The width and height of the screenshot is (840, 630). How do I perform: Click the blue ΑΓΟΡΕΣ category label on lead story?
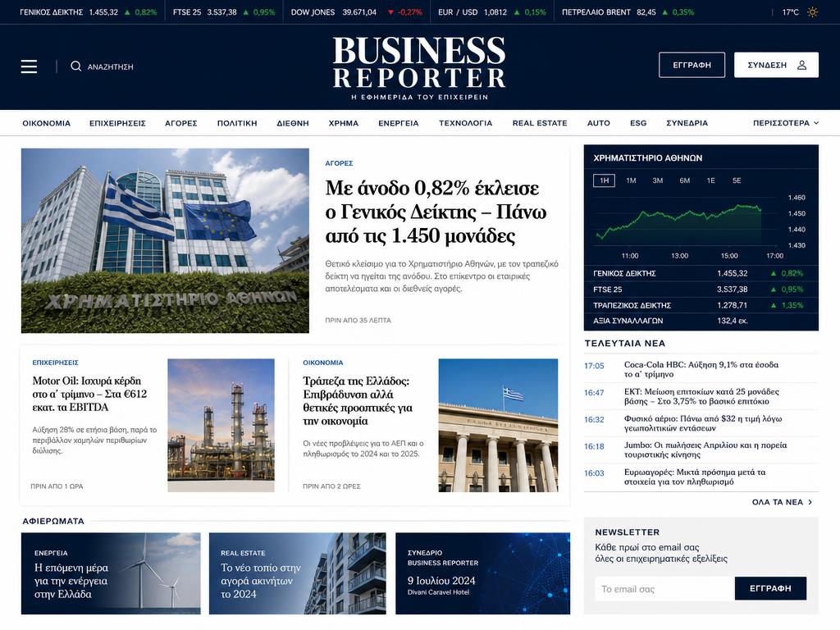[x=339, y=163]
